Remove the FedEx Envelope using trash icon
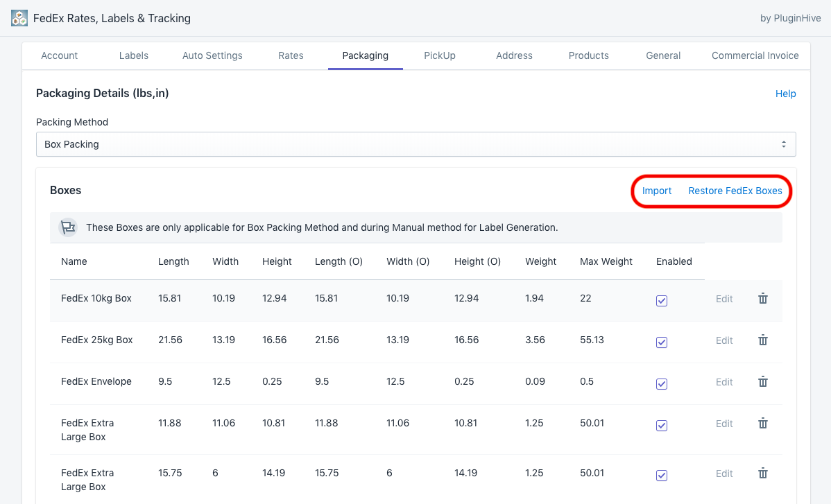Viewport: 831px width, 504px height. [762, 382]
